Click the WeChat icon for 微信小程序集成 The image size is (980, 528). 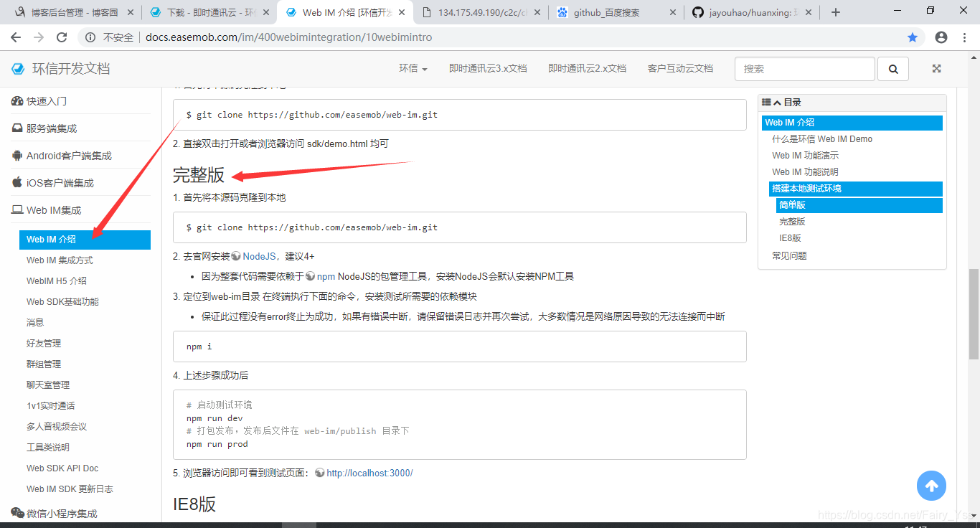pos(17,512)
